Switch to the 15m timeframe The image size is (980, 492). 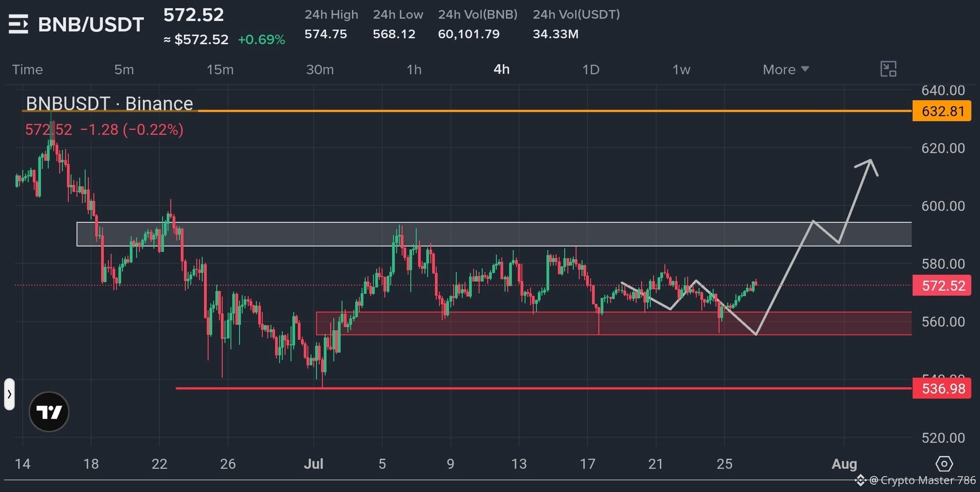(x=220, y=69)
